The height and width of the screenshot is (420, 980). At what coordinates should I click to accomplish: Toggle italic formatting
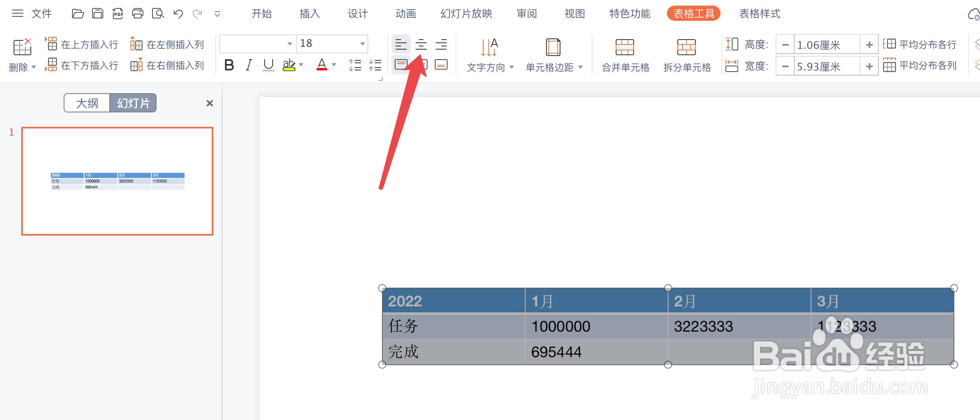tap(249, 65)
